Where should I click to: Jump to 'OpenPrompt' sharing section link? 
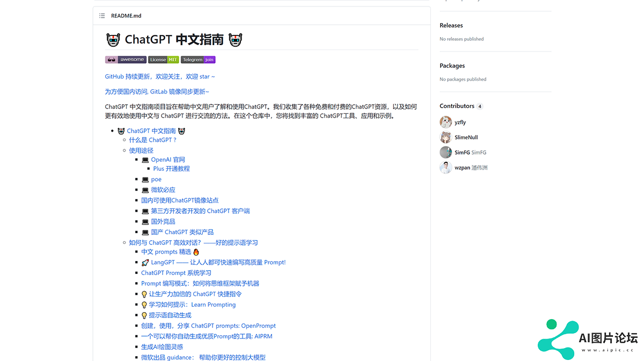pos(209,326)
